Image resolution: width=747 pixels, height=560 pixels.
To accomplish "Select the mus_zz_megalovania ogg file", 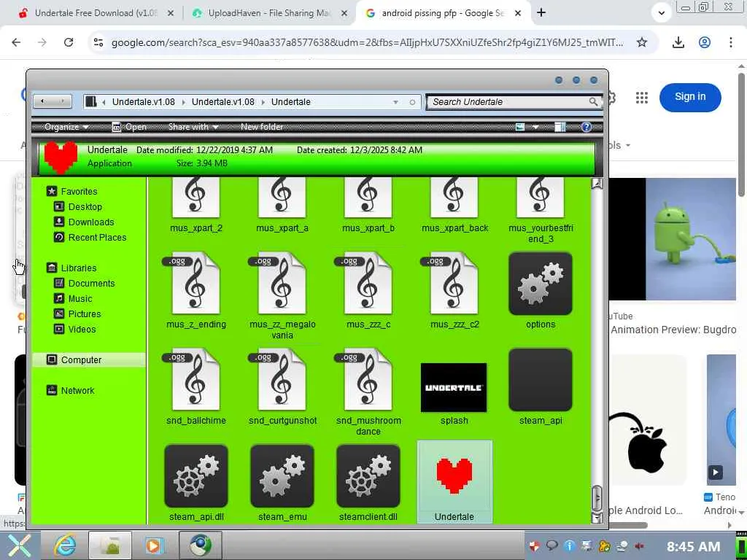I will point(282,296).
